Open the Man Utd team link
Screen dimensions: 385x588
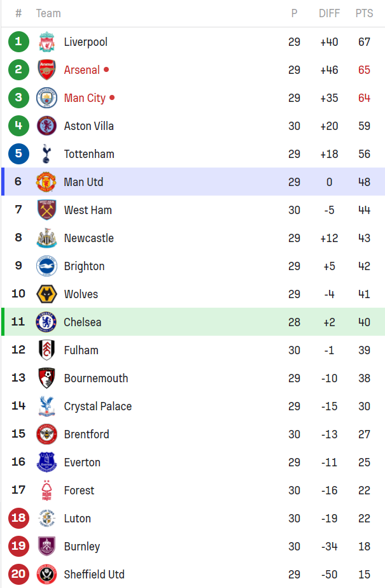83,182
